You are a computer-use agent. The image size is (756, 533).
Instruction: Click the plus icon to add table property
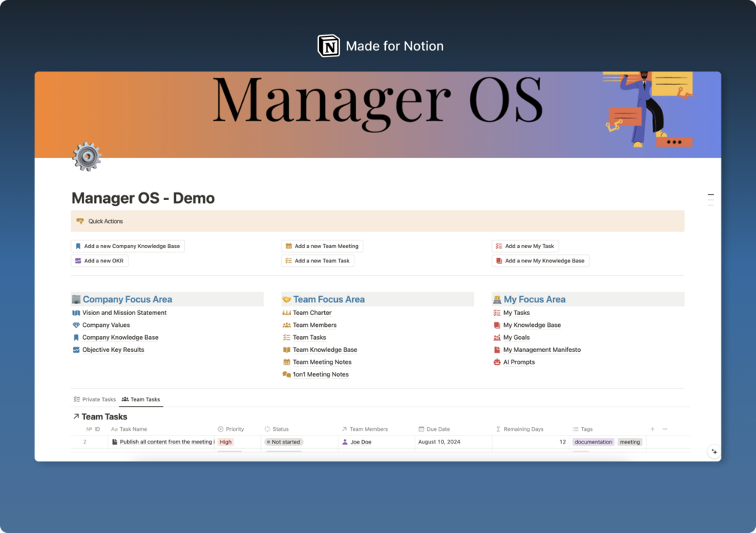pyautogui.click(x=652, y=429)
